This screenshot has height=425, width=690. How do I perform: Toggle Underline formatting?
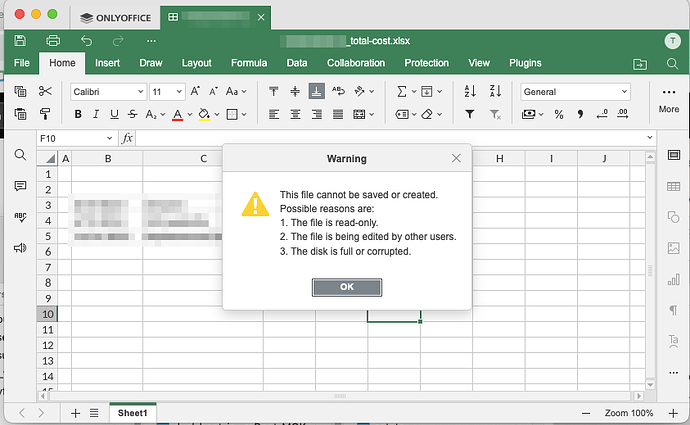coord(114,114)
